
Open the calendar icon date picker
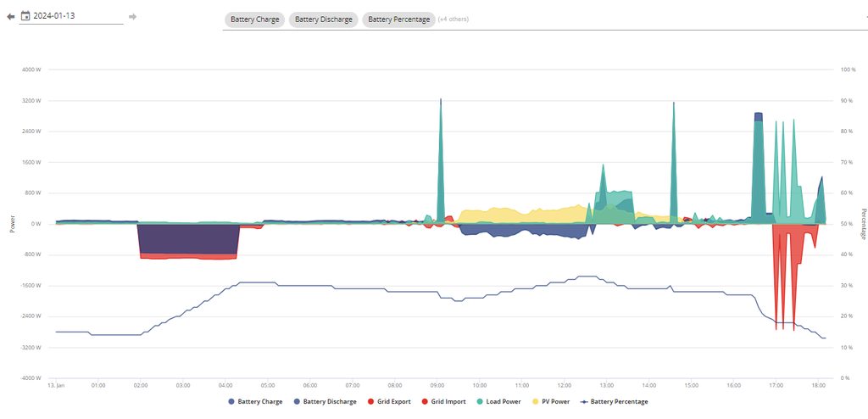[25, 16]
